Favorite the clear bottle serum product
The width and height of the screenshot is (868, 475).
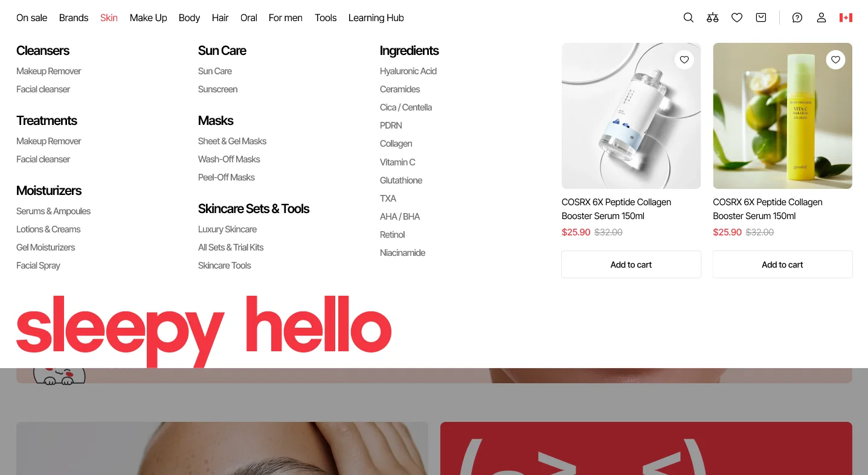pyautogui.click(x=684, y=60)
